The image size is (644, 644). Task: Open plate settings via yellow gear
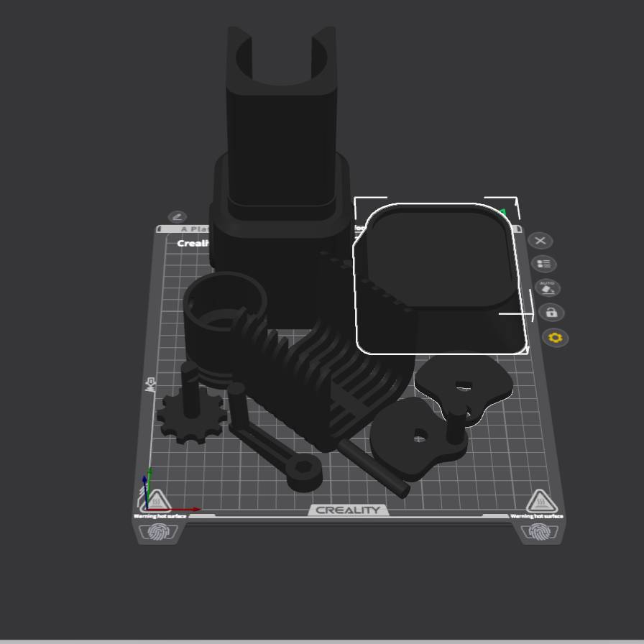[x=556, y=337]
